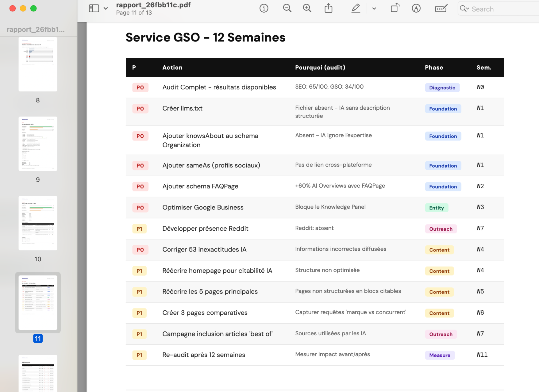Image resolution: width=539 pixels, height=392 pixels.
Task: Click 'Réécrire homepage pour citabilité IA'
Action: click(217, 271)
